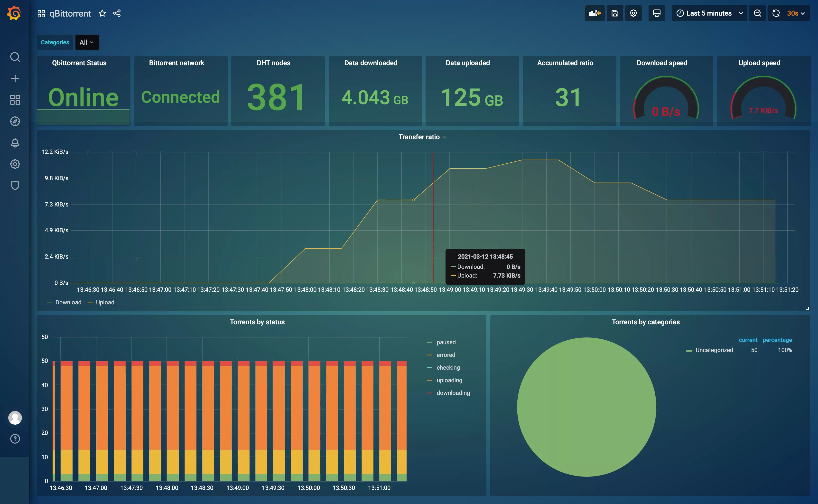Click the Upload speed gauge
The image size is (818, 504).
[763, 98]
